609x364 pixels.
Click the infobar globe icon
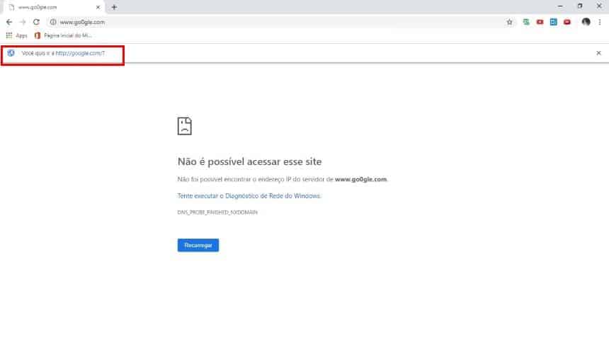click(x=11, y=53)
